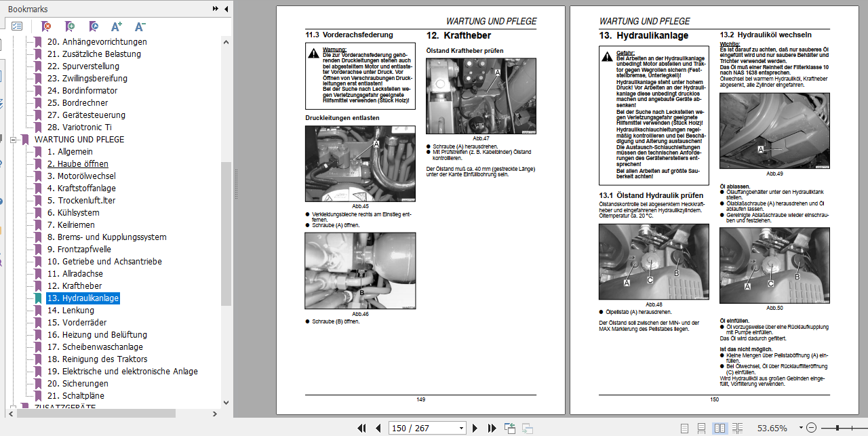
Task: Open bookmark 1. Allgemein
Action: 70,152
